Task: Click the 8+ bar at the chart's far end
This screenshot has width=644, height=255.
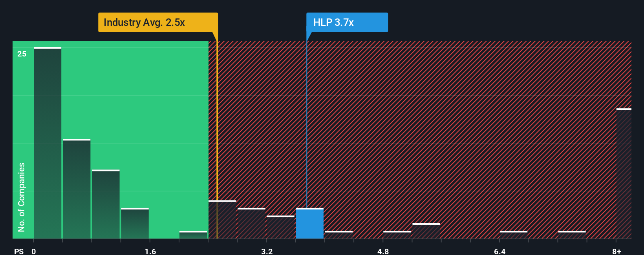Action: 624,173
